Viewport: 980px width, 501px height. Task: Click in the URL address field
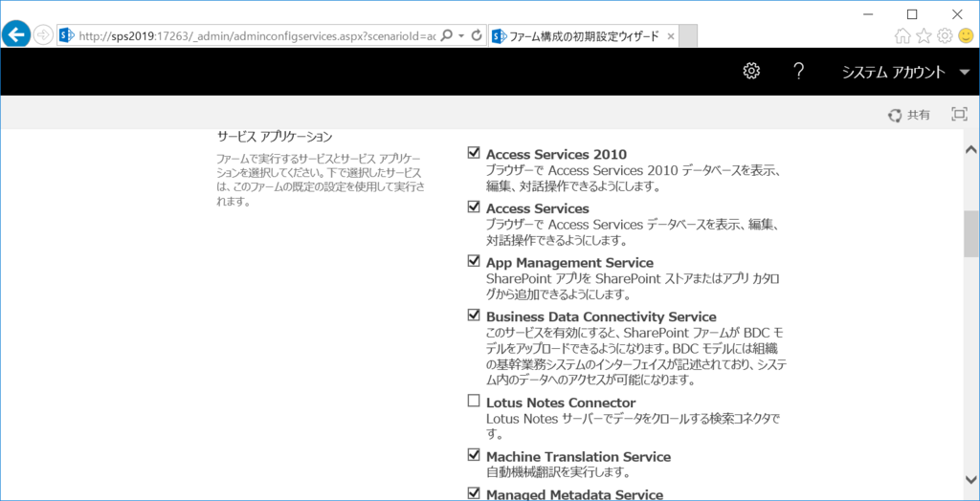coord(256,35)
